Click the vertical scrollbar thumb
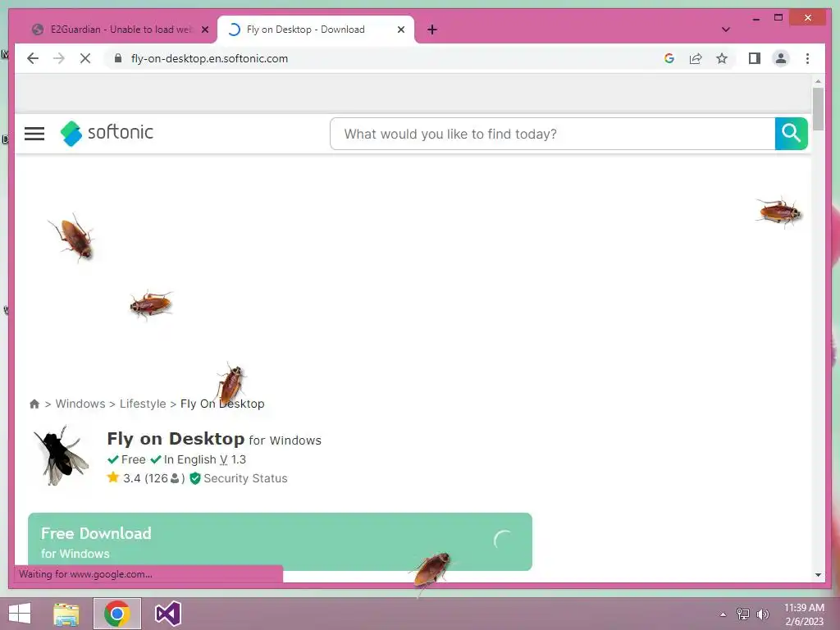Screen dimensions: 840x630 pyautogui.click(x=818, y=109)
